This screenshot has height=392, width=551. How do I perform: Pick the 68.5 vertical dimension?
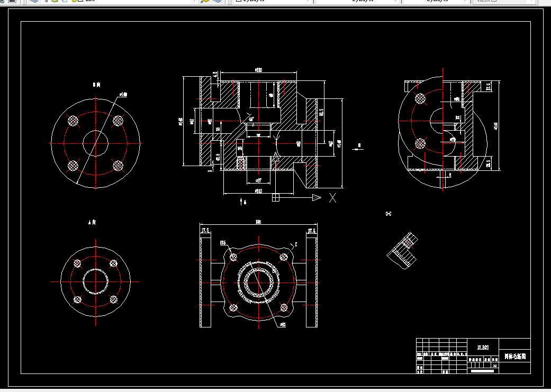321,112
